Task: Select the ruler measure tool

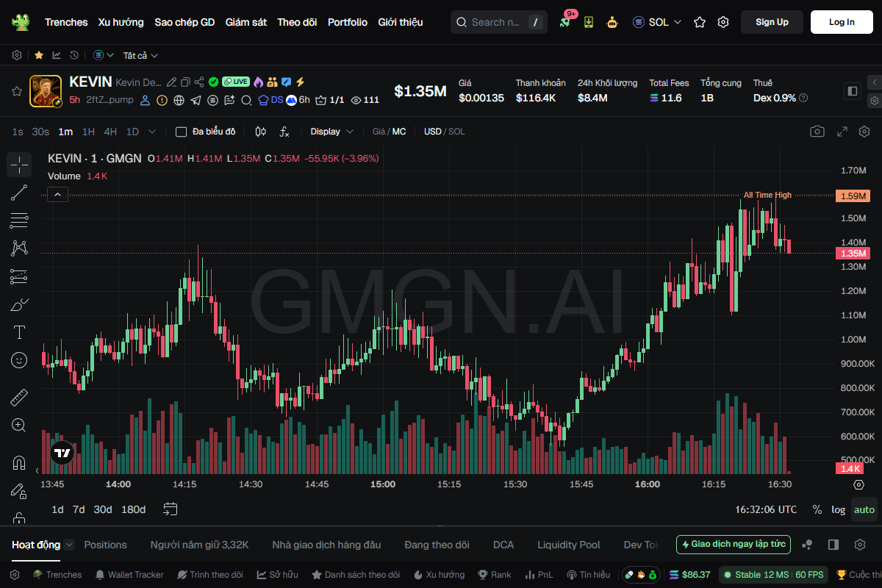Action: 19,398
